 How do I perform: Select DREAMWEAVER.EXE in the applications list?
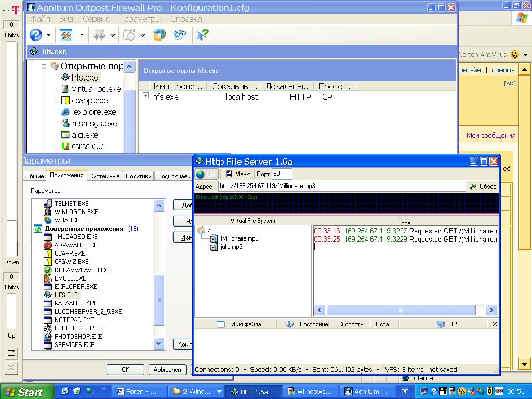coord(83,270)
